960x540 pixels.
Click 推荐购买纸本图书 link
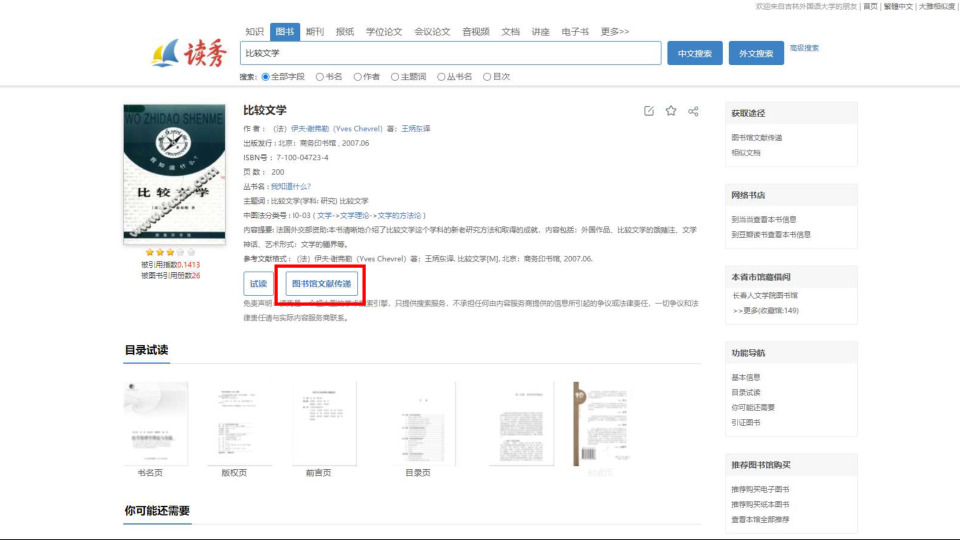tap(760, 504)
